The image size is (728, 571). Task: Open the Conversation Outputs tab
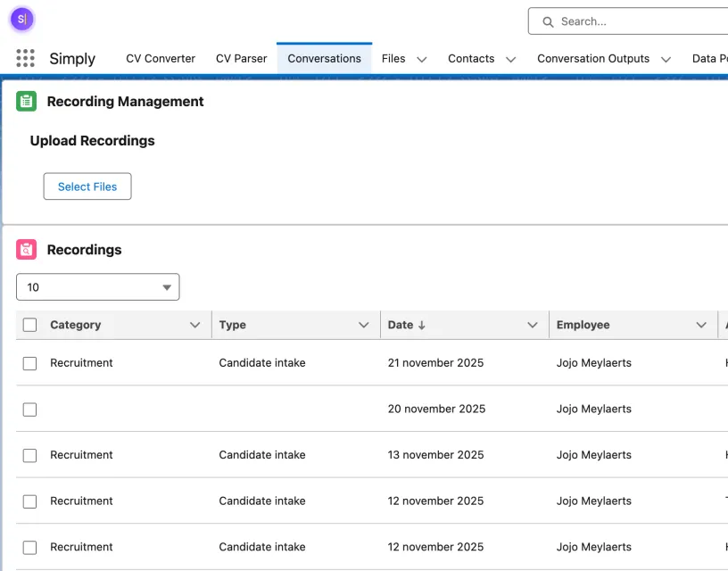pos(593,59)
